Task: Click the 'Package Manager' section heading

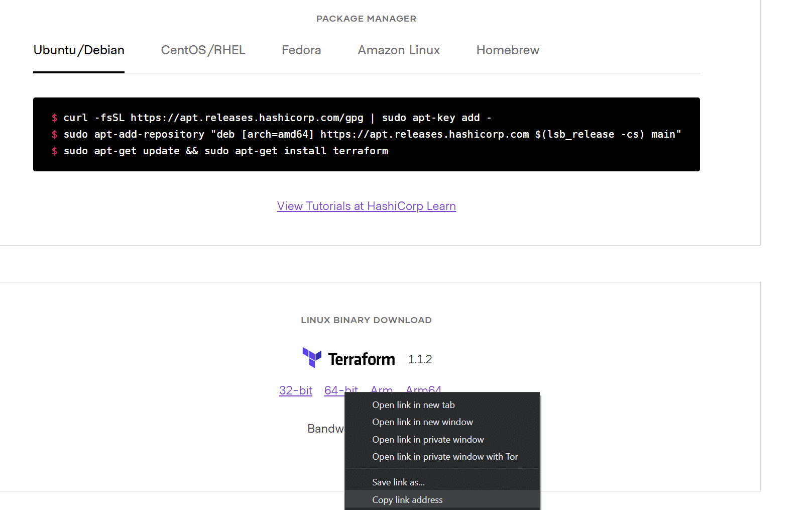Action: tap(366, 19)
